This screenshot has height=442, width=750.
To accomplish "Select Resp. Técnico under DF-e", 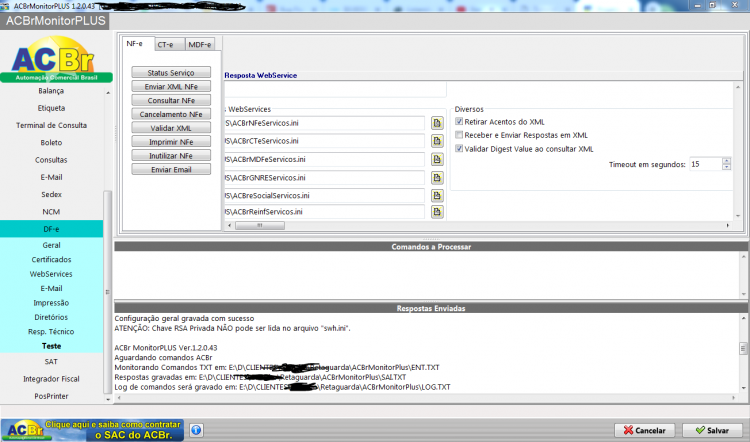I will [x=51, y=332].
